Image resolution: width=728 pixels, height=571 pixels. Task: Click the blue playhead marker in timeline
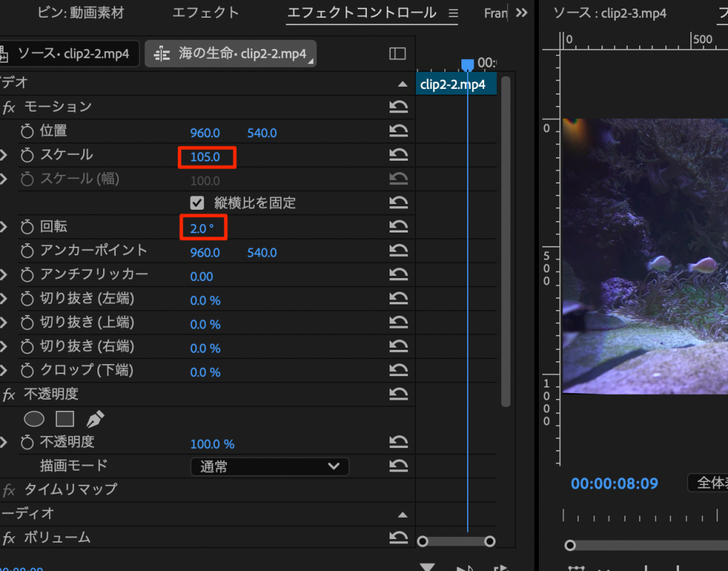click(x=467, y=65)
